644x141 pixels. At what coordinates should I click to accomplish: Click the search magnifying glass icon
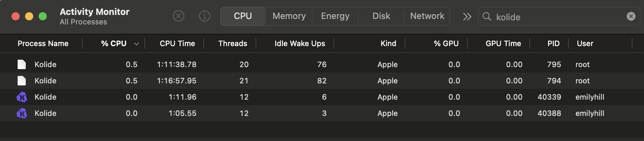[487, 16]
